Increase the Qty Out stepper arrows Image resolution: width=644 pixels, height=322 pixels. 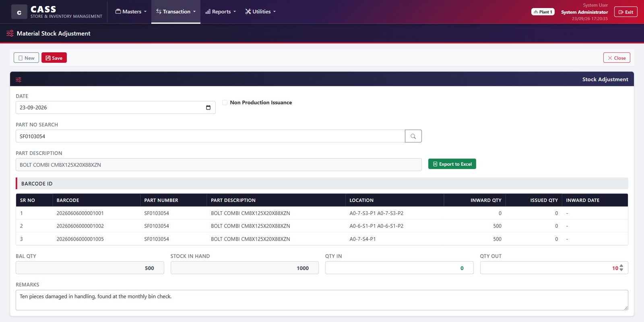621,266
